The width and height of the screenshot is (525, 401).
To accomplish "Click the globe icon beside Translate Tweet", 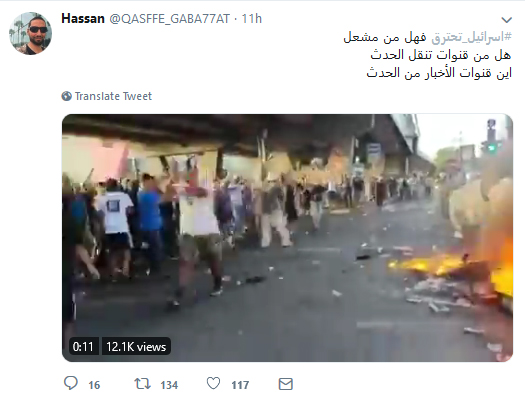I will [x=67, y=96].
